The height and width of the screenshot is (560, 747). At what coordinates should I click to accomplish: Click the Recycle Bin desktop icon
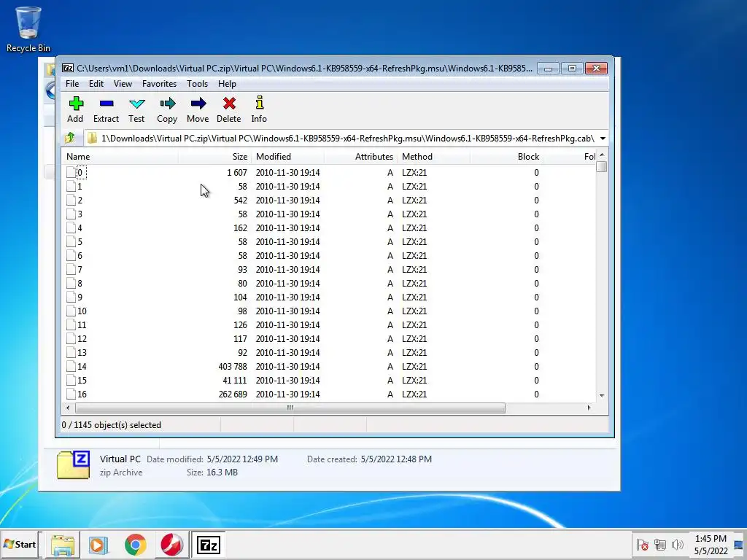tap(28, 29)
